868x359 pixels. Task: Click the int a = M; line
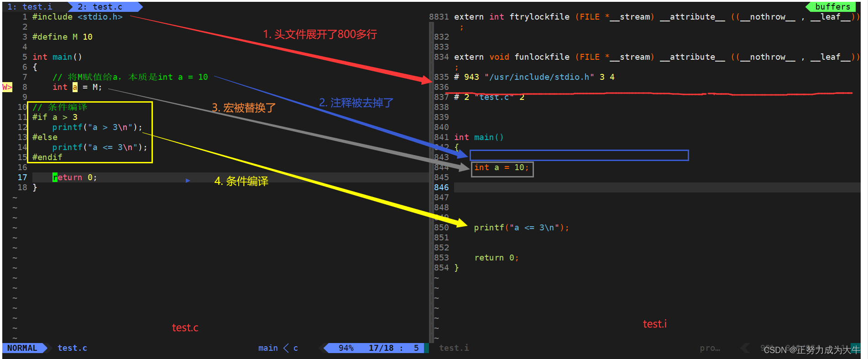77,87
